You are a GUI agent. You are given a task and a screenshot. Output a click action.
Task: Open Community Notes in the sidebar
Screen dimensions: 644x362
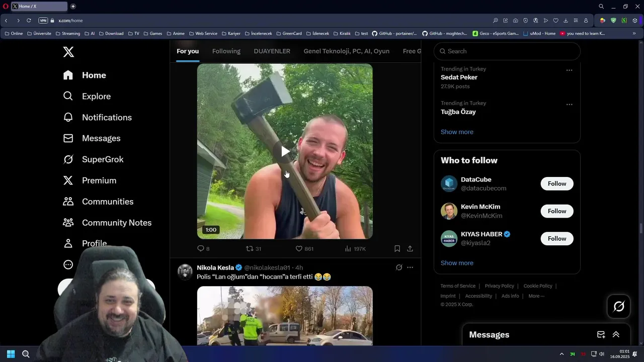107,223
